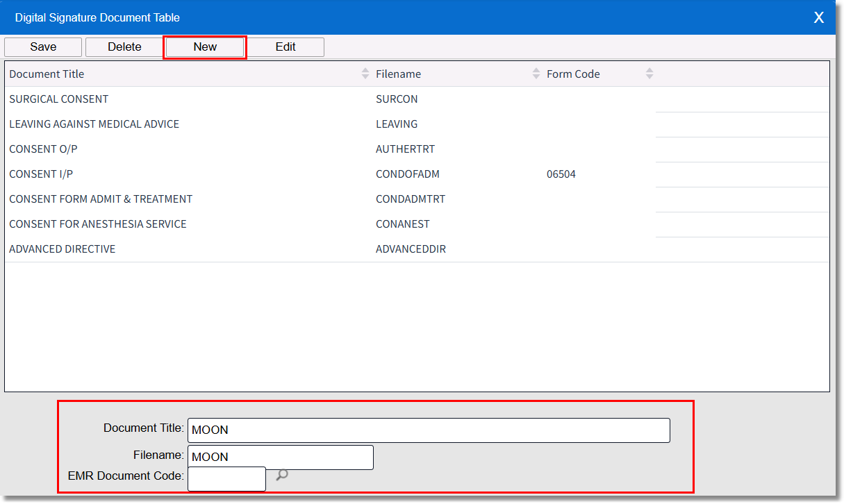The width and height of the screenshot is (844, 504).
Task: Sort by Document Title column arrows
Action: [x=365, y=74]
